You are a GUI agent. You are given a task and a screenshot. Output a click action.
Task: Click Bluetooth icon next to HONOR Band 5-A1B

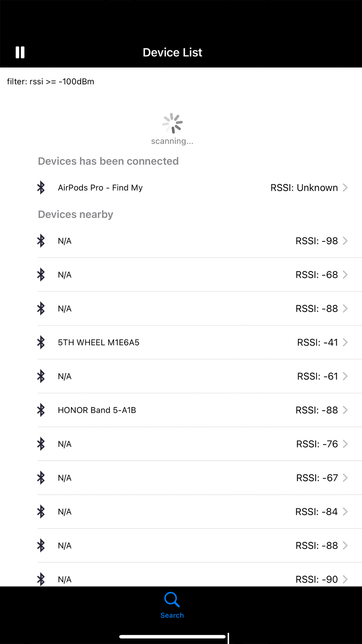pyautogui.click(x=41, y=410)
